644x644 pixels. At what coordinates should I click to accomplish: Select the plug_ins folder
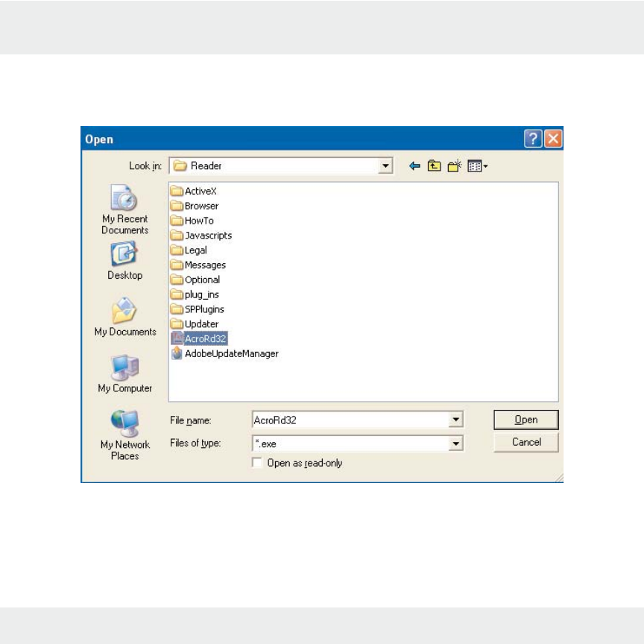[x=195, y=294]
